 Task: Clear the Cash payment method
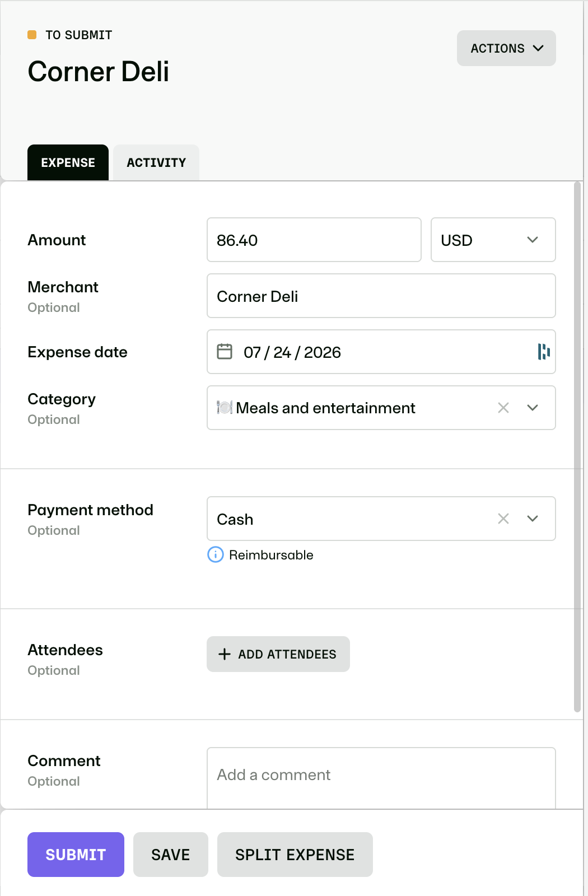pos(503,519)
